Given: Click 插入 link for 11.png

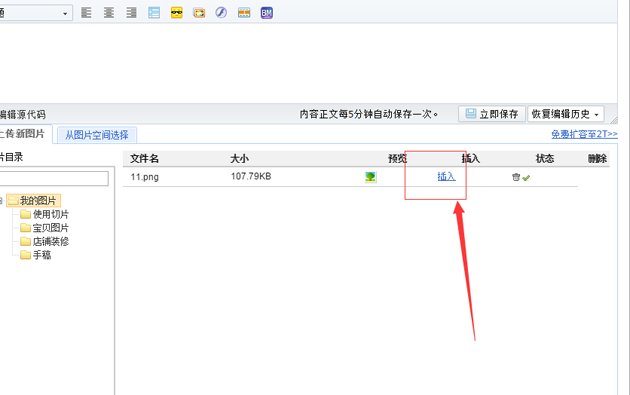Looking at the screenshot, I should [446, 176].
